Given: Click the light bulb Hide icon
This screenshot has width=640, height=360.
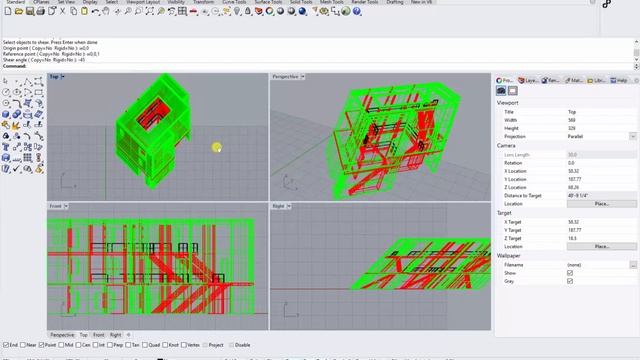Looking at the screenshot, I should point(237,11).
